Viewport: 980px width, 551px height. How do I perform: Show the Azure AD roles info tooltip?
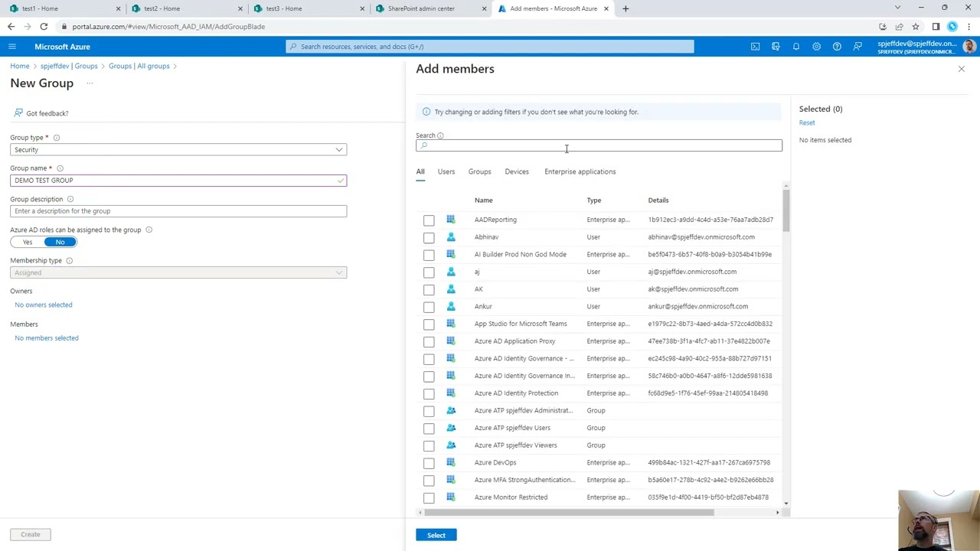click(x=149, y=230)
